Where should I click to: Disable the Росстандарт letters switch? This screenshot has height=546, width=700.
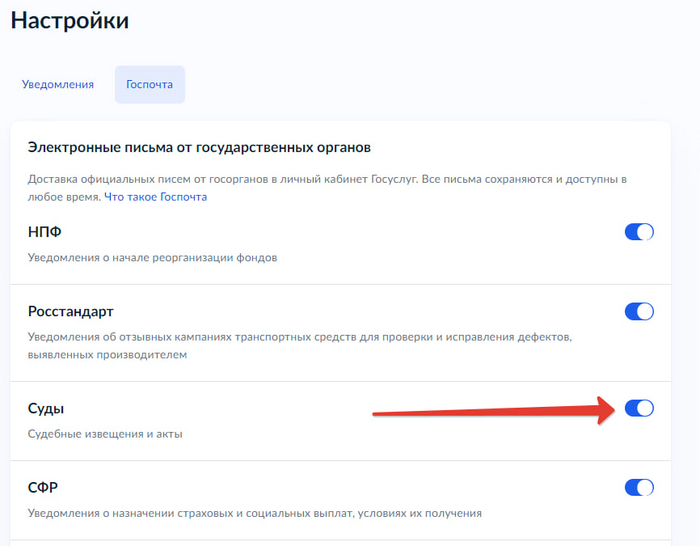639,311
